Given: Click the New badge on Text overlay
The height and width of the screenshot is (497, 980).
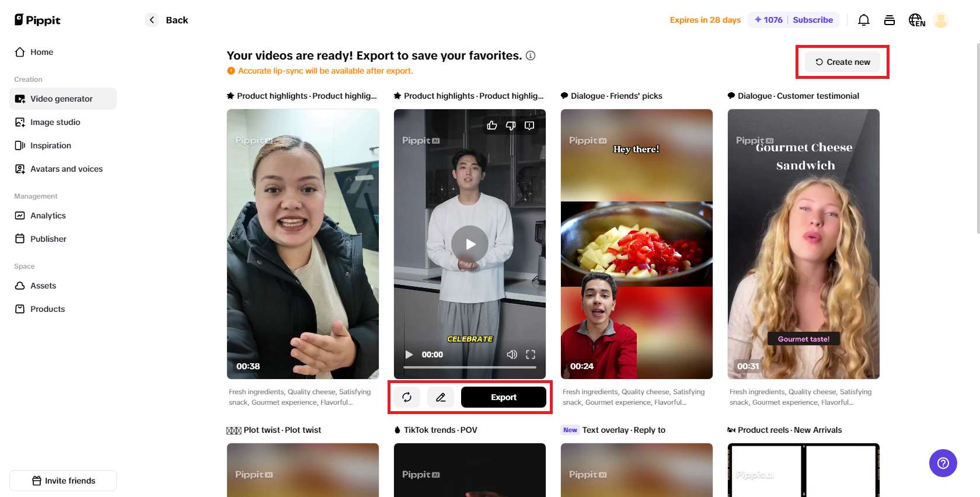Looking at the screenshot, I should (x=570, y=430).
